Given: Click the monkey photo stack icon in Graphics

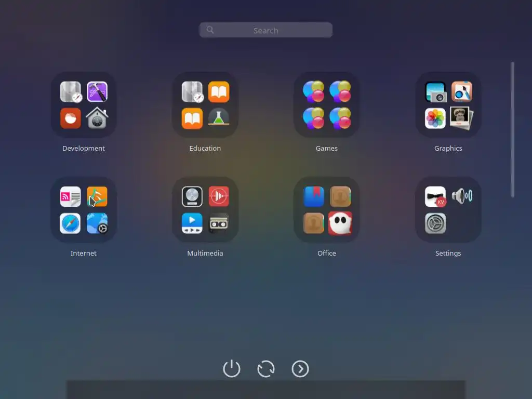Looking at the screenshot, I should pos(461,118).
